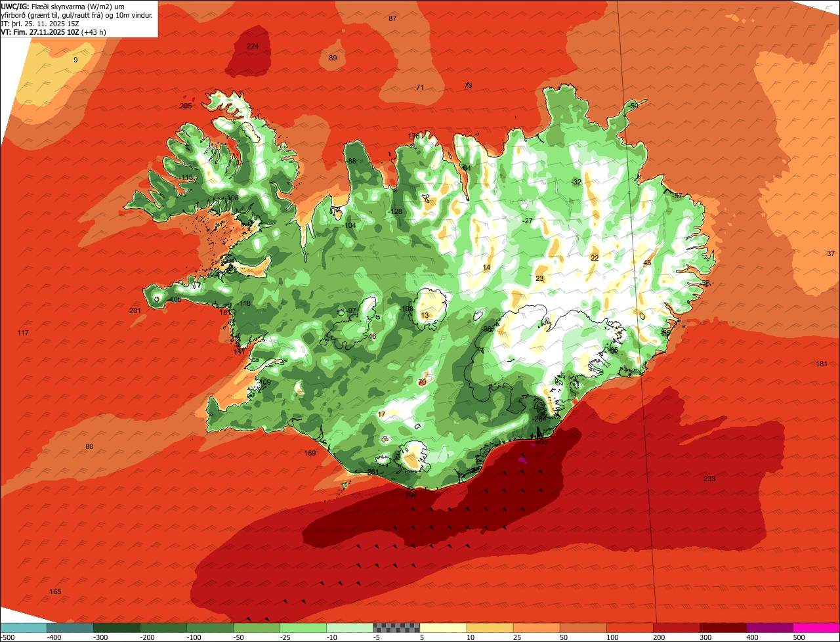
Task: Click the map value 87 at top
Action: [392, 18]
